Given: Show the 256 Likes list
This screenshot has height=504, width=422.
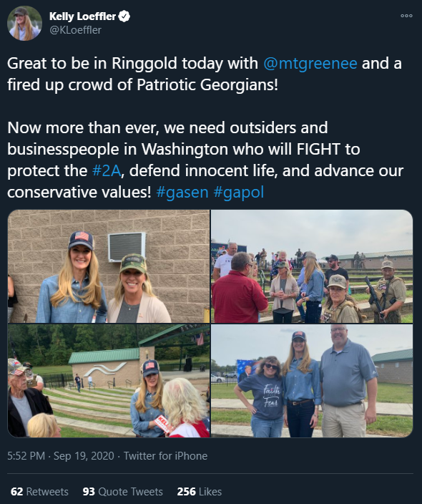Looking at the screenshot, I should pos(200,491).
